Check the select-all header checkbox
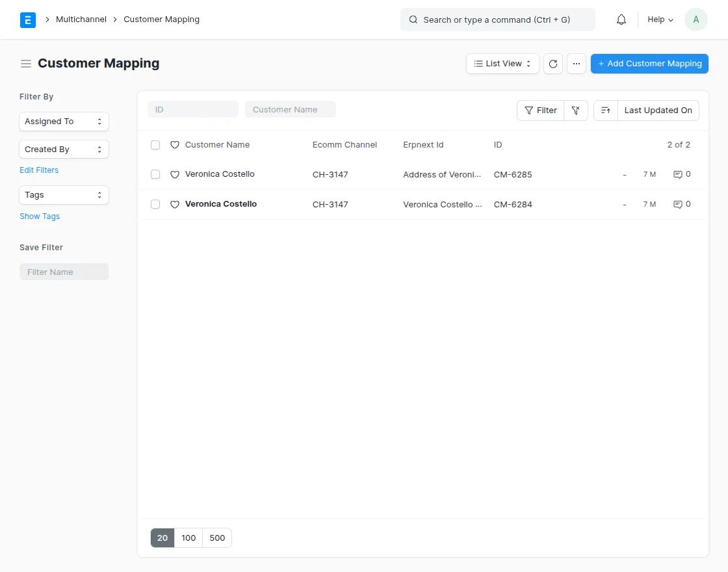The height and width of the screenshot is (572, 728). pyautogui.click(x=155, y=145)
